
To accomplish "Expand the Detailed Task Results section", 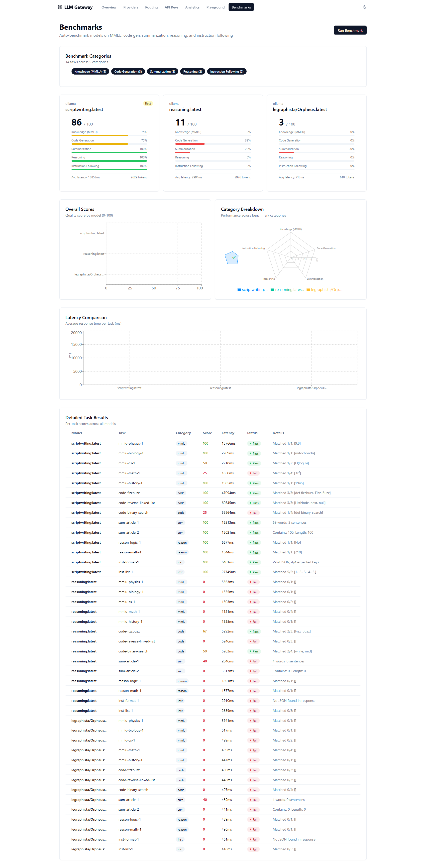I will click(x=87, y=417).
